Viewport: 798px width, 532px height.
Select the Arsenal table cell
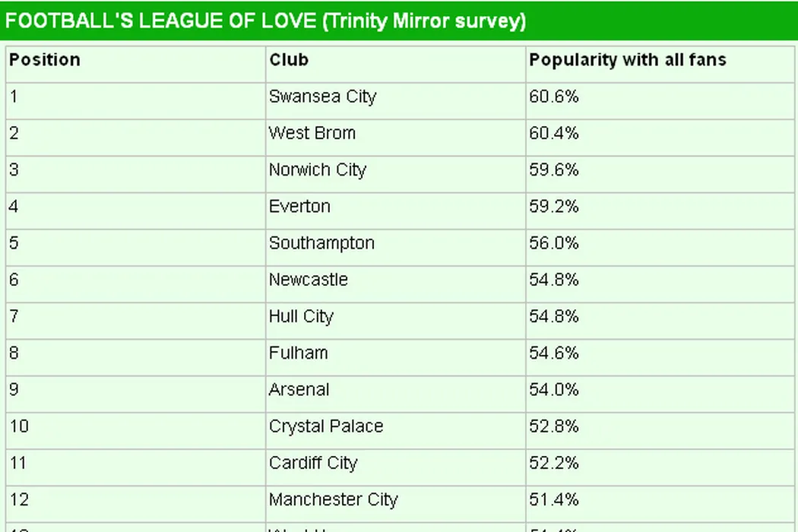[x=299, y=390]
